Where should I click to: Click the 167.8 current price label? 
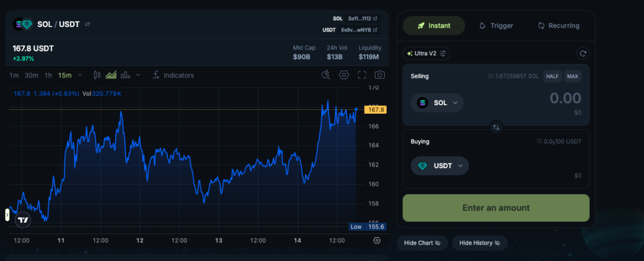click(376, 109)
